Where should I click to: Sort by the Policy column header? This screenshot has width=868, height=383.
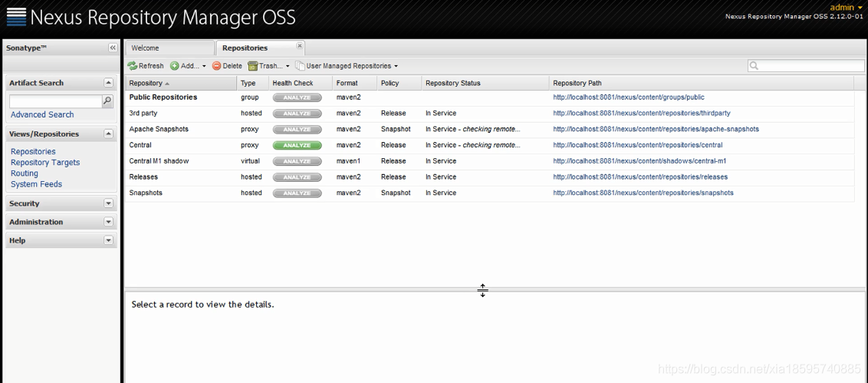399,83
